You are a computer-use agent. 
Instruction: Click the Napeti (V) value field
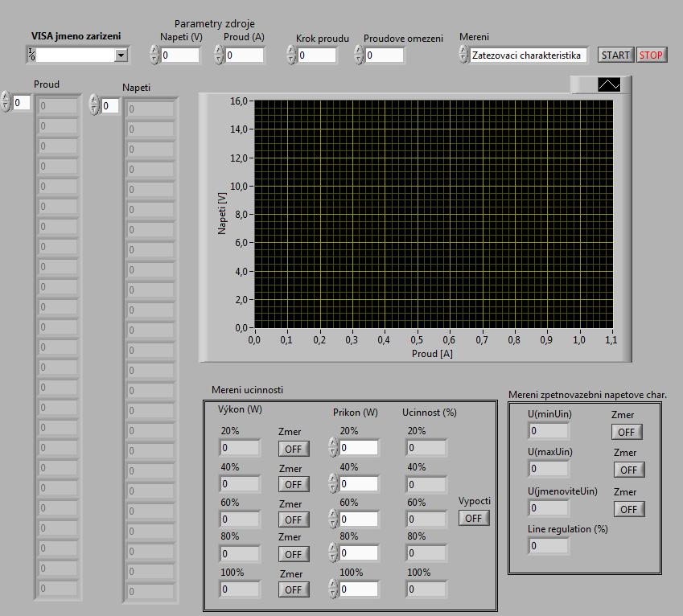[180, 55]
